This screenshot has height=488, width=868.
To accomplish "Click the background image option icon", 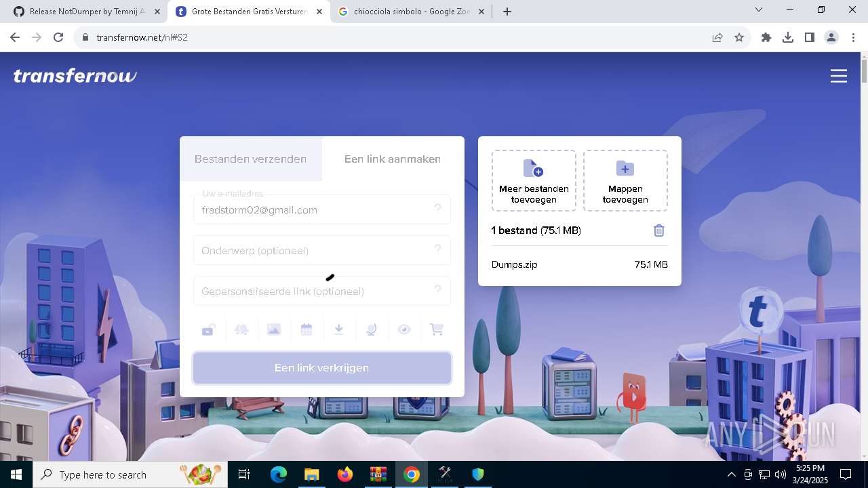I will (x=274, y=329).
